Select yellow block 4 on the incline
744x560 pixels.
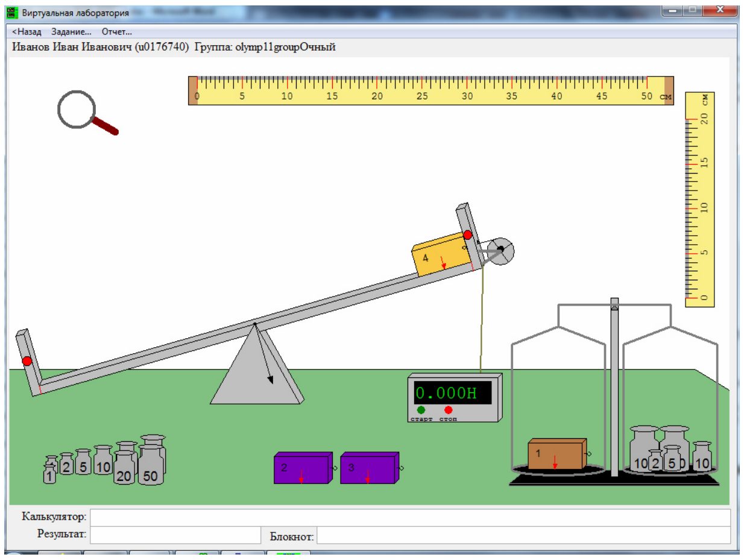click(x=441, y=255)
